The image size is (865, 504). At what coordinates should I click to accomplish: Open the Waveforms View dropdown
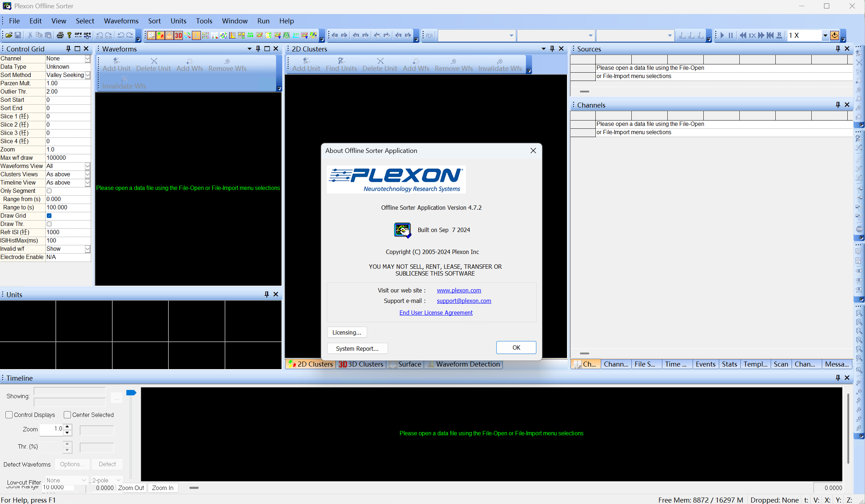(87, 166)
